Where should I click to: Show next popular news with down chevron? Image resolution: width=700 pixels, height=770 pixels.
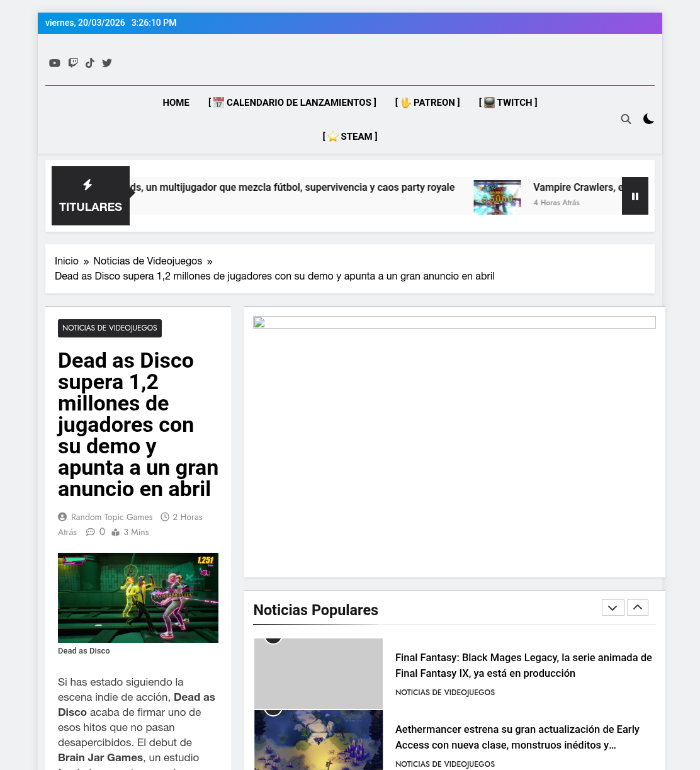pos(613,608)
